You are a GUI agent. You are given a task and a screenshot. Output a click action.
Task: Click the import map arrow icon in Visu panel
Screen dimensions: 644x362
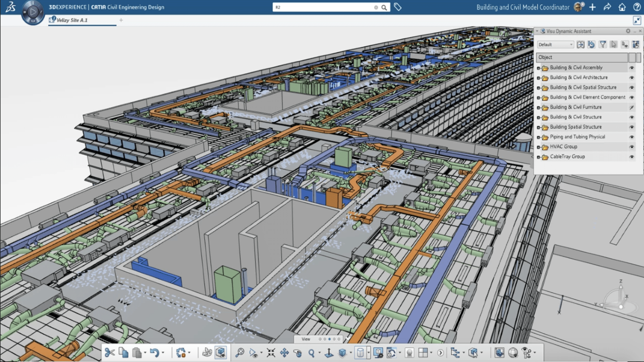pyautogui.click(x=580, y=45)
